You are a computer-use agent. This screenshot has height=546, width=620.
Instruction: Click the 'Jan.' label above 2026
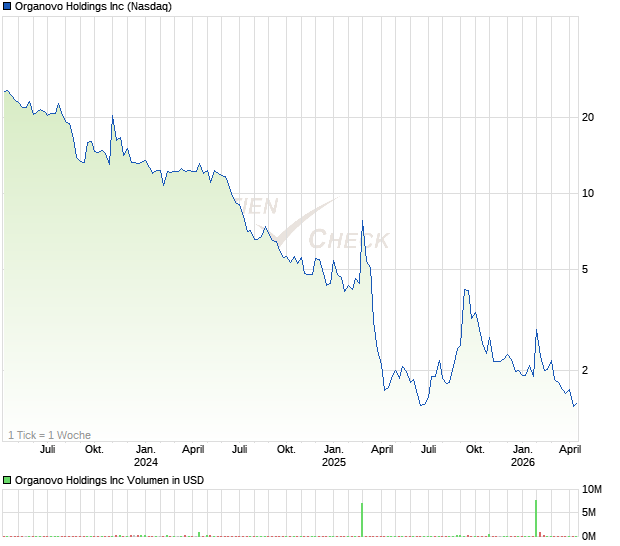pos(523,450)
